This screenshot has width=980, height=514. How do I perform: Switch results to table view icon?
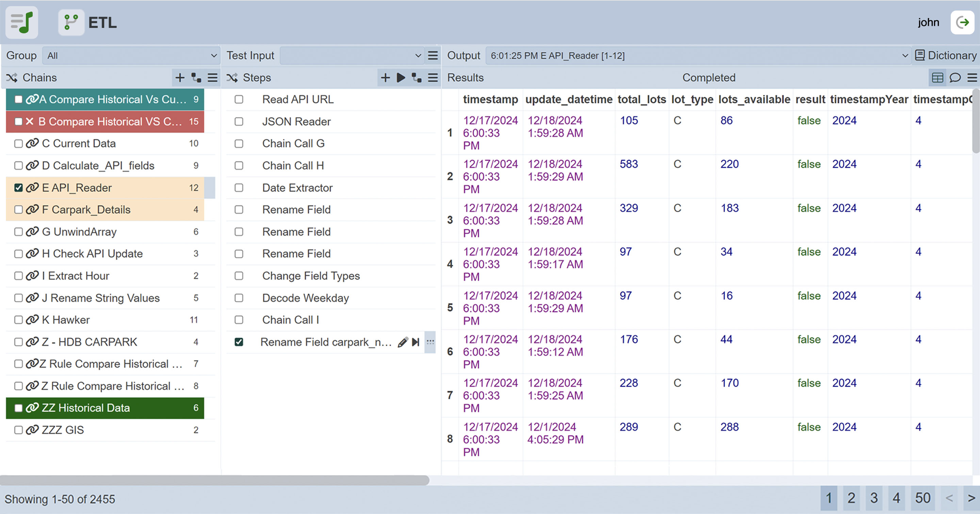pyautogui.click(x=937, y=78)
